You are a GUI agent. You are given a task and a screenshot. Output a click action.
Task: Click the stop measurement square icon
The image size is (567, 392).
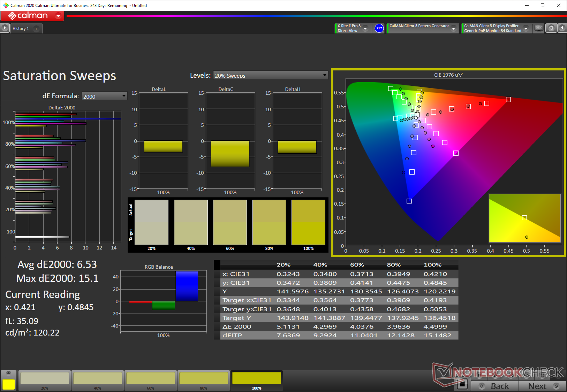pos(462,384)
